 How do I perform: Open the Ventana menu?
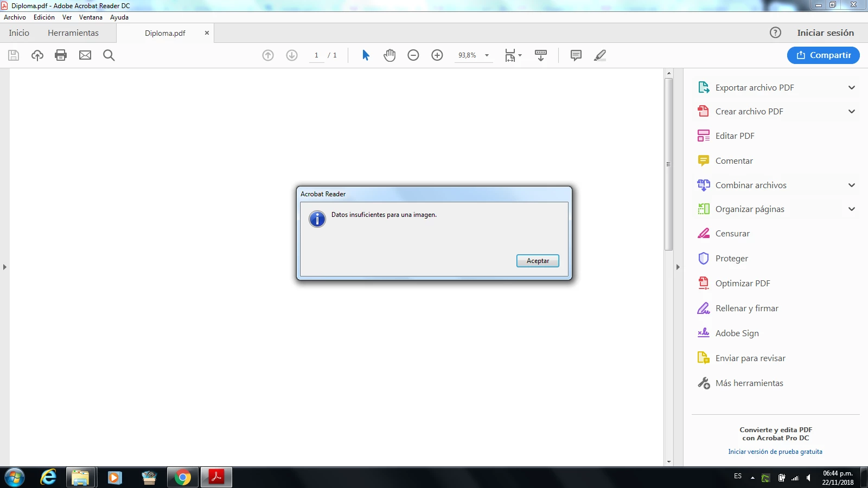tap(91, 17)
